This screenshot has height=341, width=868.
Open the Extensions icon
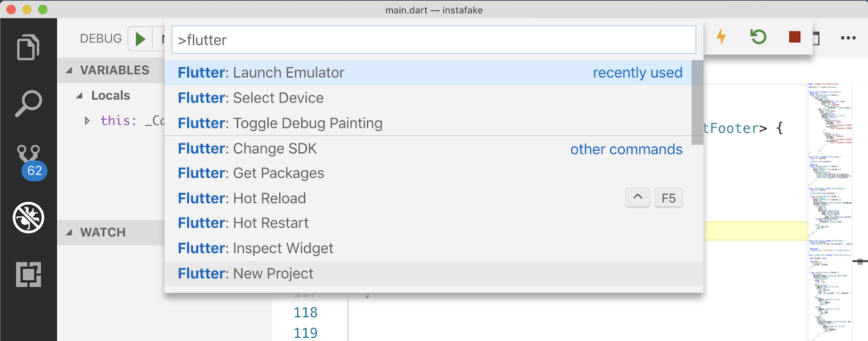pos(28,274)
